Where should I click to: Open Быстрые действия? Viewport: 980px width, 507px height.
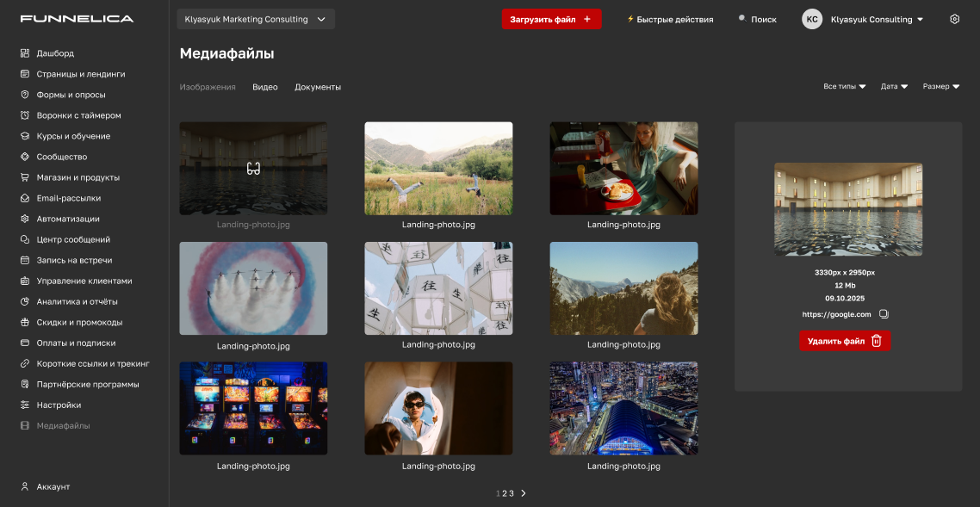click(670, 19)
